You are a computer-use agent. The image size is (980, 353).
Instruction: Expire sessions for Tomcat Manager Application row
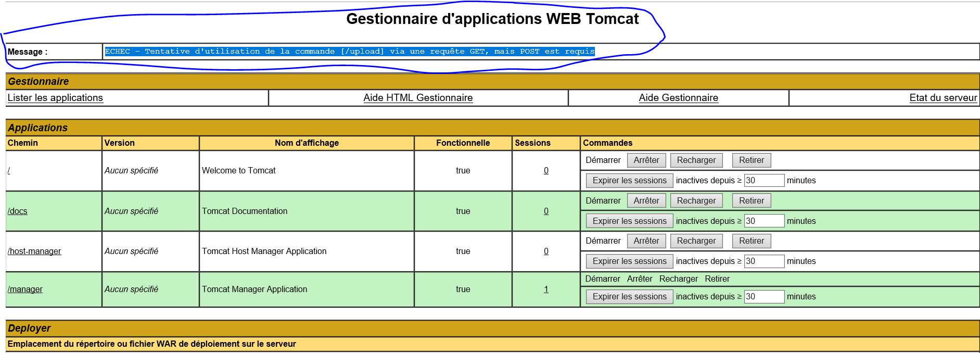click(x=629, y=297)
